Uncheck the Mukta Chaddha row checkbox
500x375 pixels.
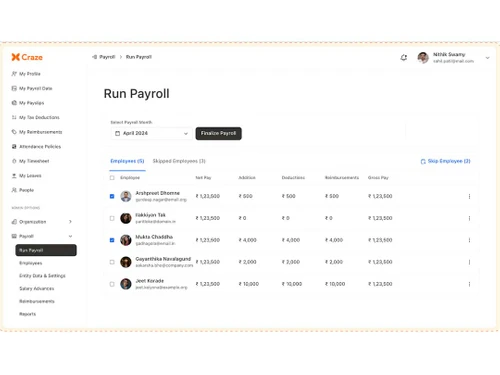112,240
